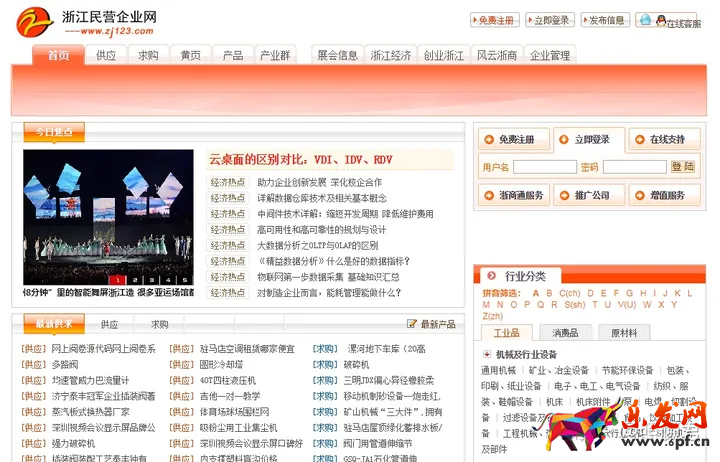Open the 产业群 navigation tab
Viewport: 720px width, 462px height.
(275, 56)
